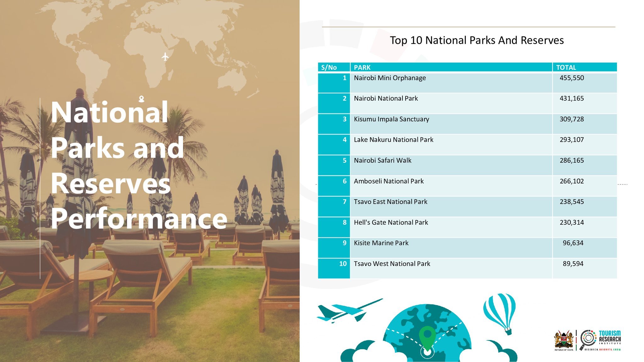Click Top 10 National Parks And Reserves title
The width and height of the screenshot is (644, 362).
point(476,40)
